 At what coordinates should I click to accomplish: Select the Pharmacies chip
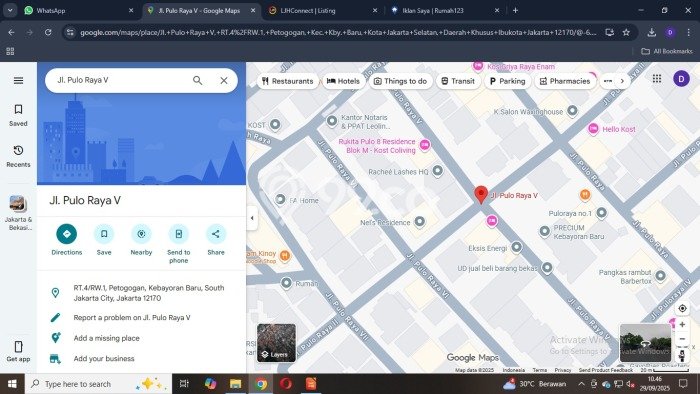pyautogui.click(x=565, y=81)
